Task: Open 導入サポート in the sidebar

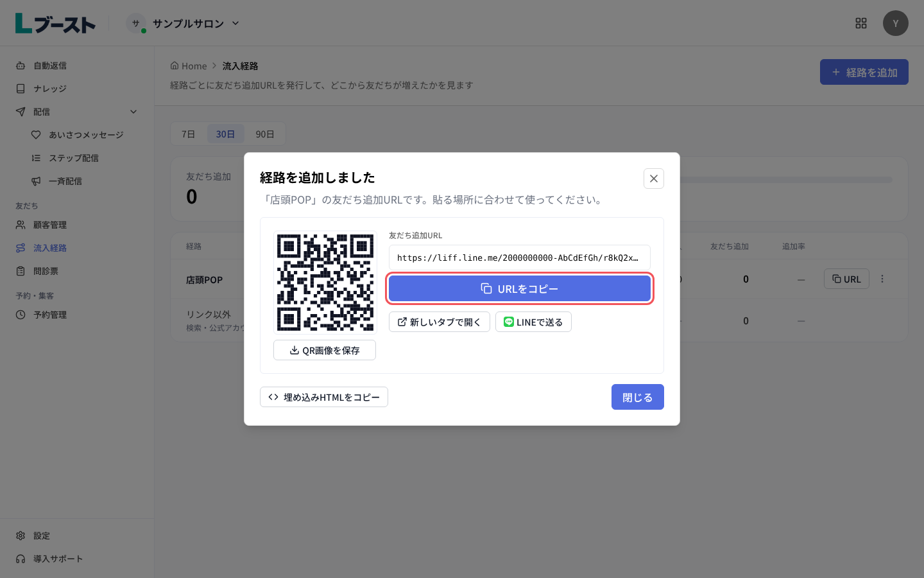Action: [77, 559]
